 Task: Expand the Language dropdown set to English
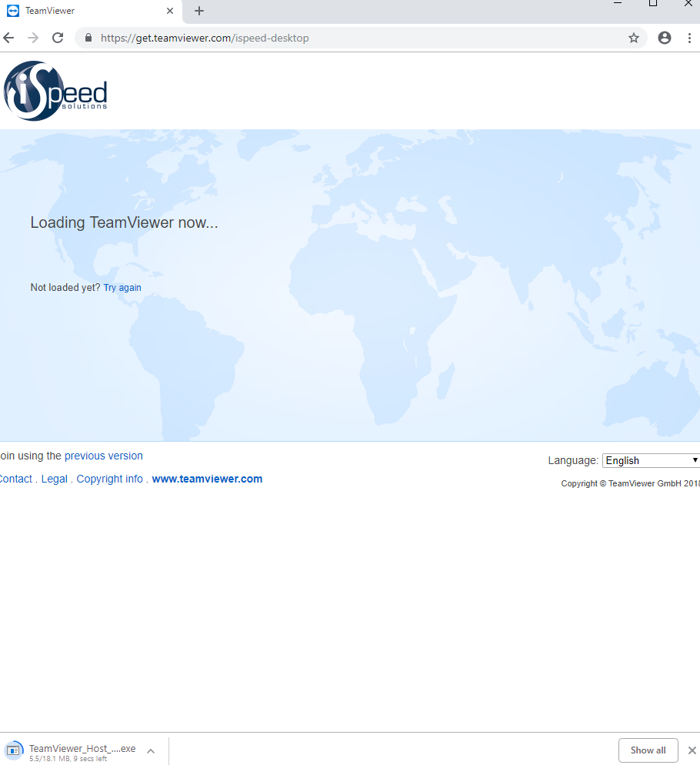(x=652, y=460)
